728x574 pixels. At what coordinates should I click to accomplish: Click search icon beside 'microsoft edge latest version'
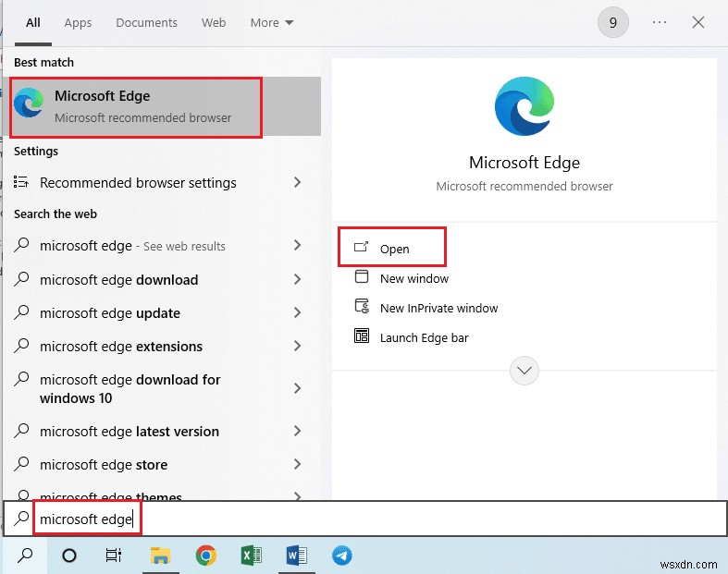pyautogui.click(x=21, y=431)
